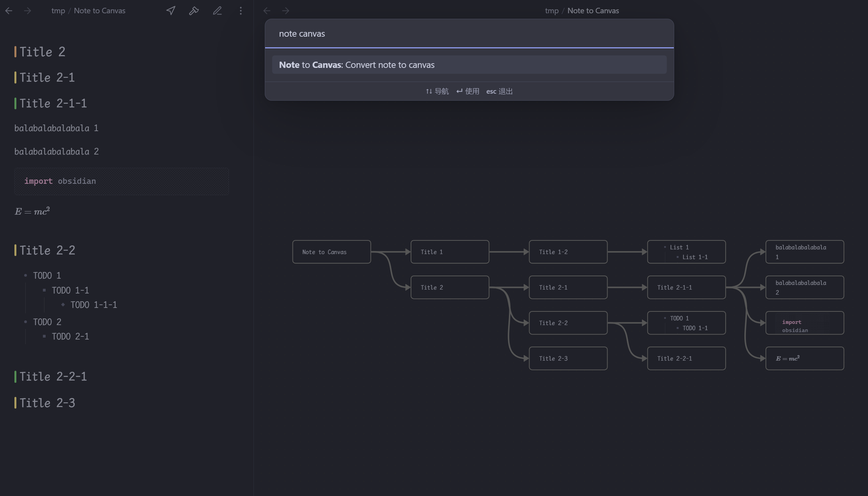This screenshot has width=868, height=496.
Task: Open the three-dot more options menu
Action: 241,11
